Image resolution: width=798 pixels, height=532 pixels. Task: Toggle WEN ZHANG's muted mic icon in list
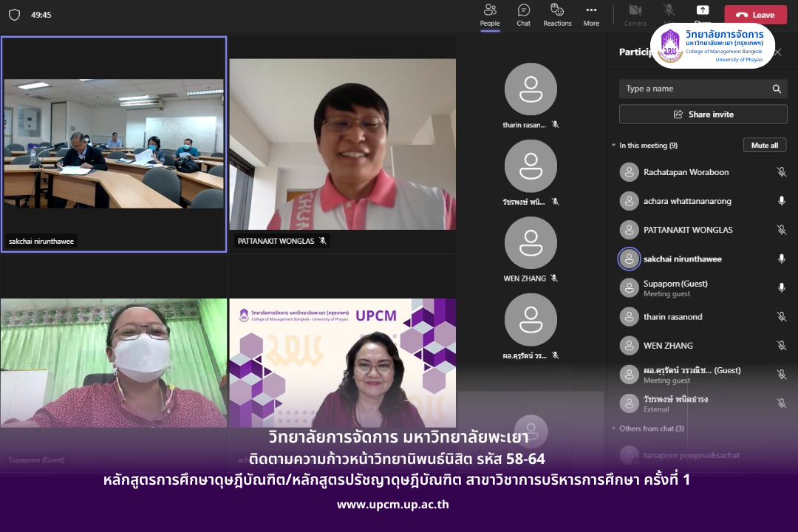[781, 345]
